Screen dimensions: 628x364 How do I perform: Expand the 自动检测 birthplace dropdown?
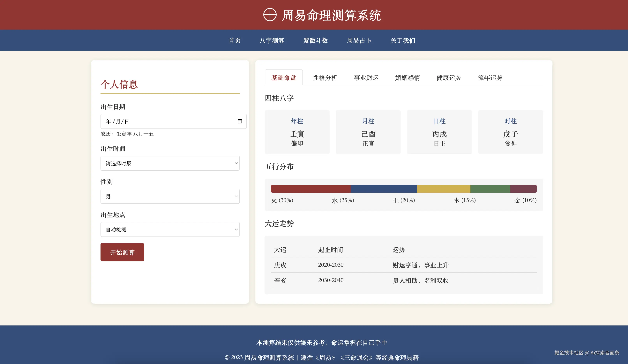coord(170,229)
